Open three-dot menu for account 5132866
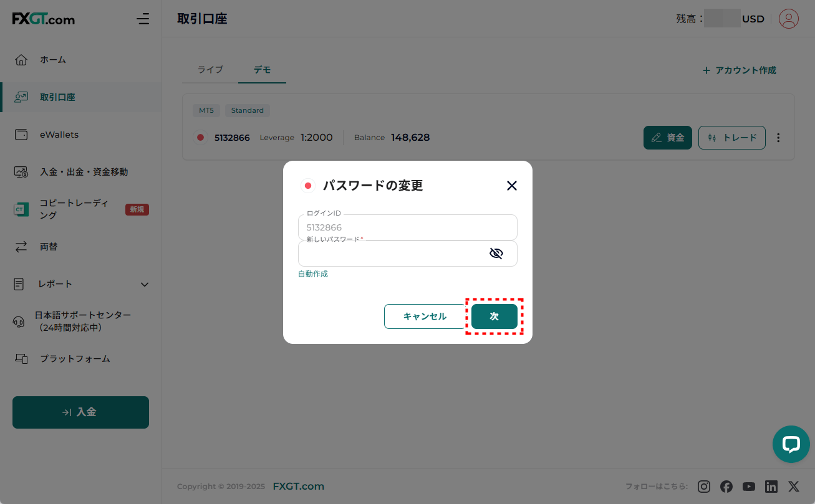Image resolution: width=815 pixels, height=504 pixels. pyautogui.click(x=778, y=138)
